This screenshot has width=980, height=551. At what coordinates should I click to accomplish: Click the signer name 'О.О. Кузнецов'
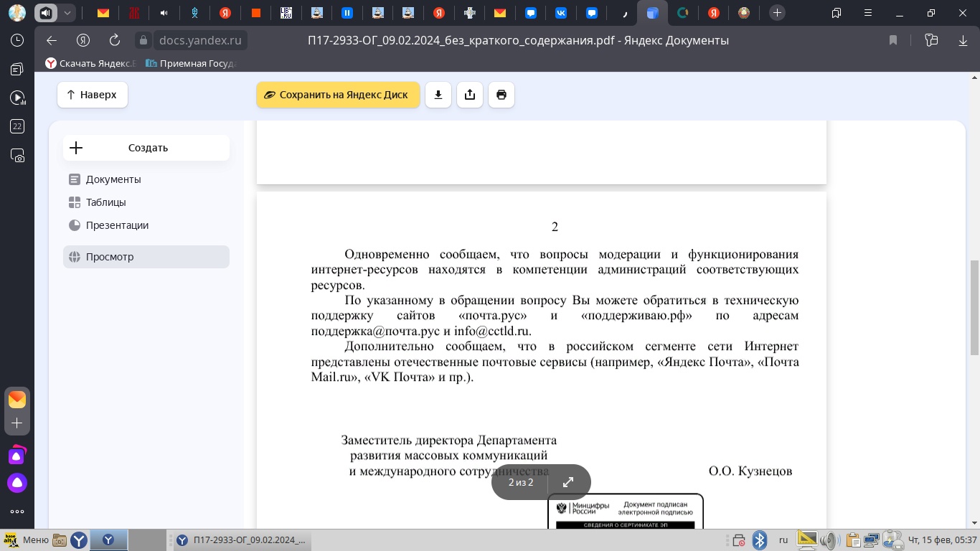(750, 471)
